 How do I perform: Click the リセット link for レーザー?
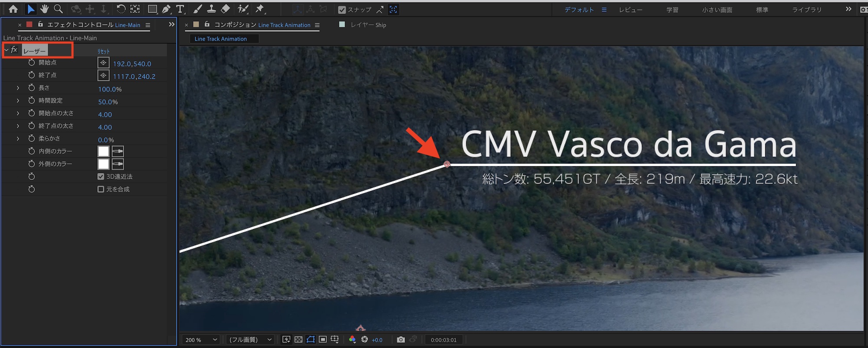104,51
